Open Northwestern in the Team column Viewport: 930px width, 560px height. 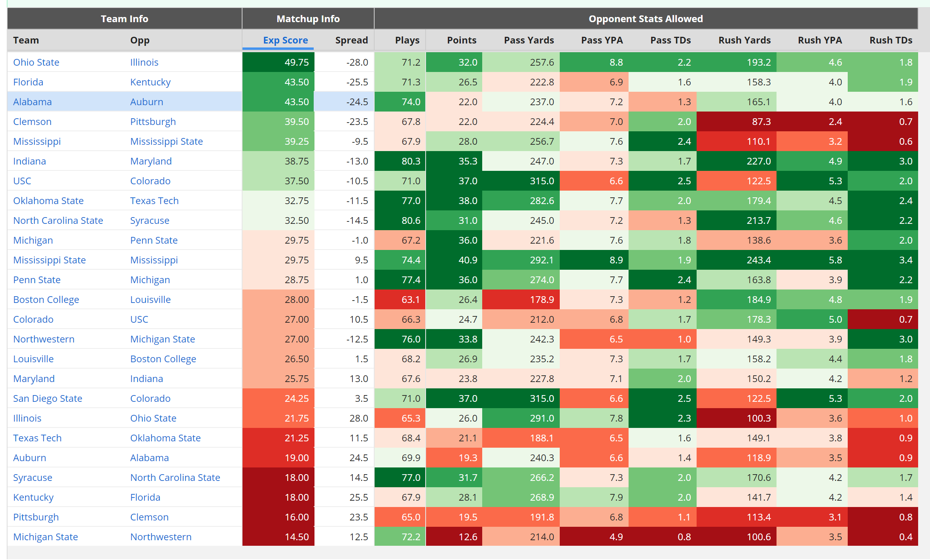[44, 339]
